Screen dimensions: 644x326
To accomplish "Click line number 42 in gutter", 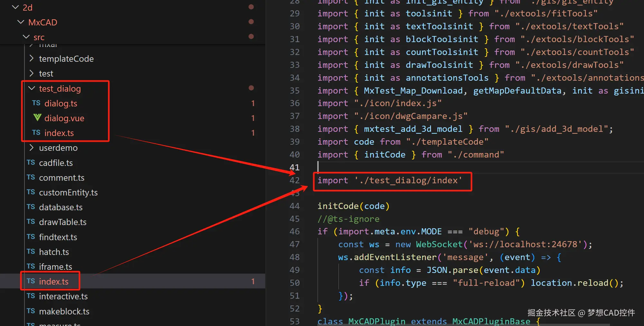I will pos(294,180).
